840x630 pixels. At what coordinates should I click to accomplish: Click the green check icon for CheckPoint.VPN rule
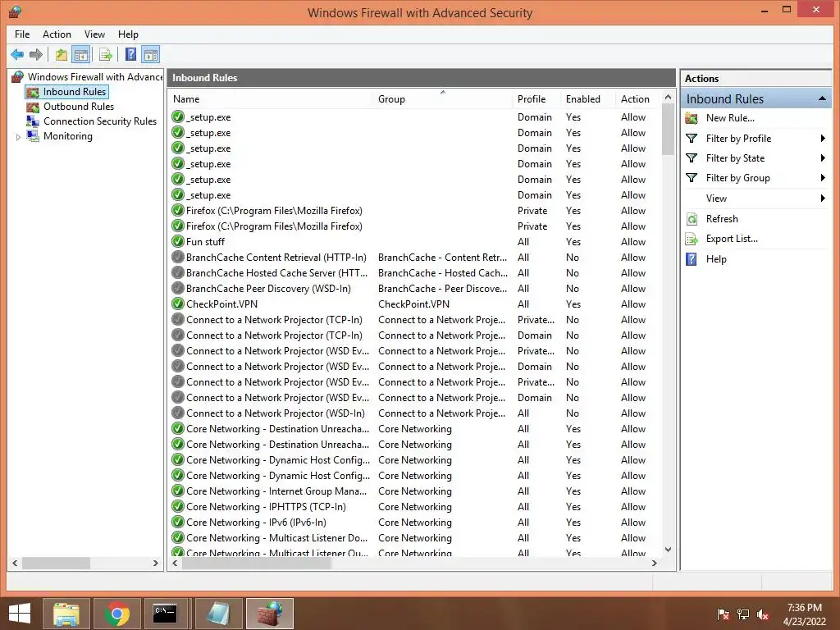(178, 304)
